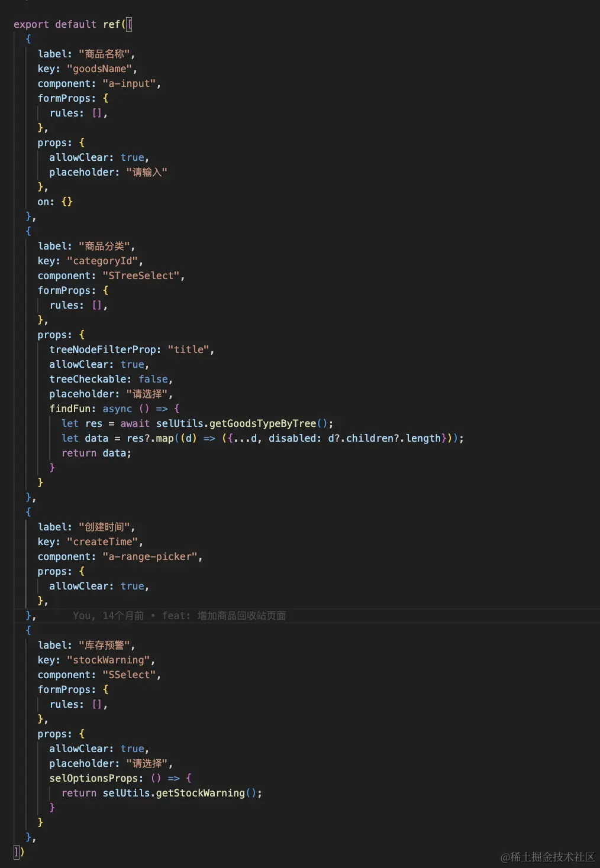Click the key: "goodsName" line

pos(88,69)
